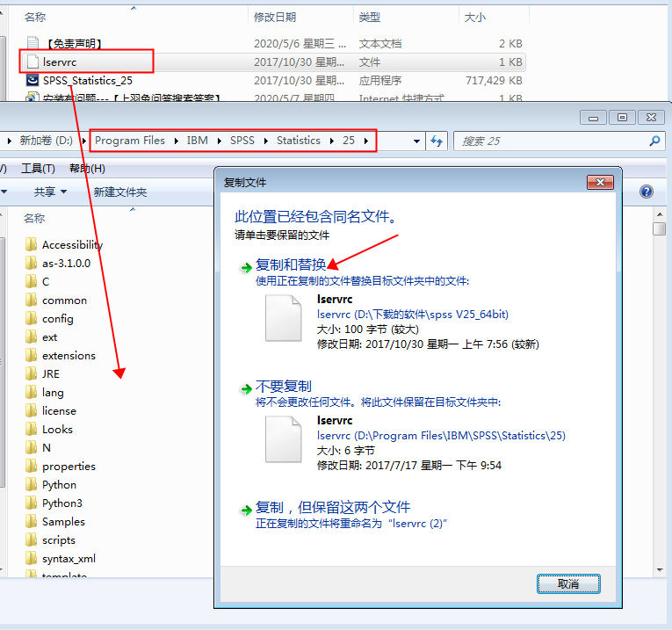Viewport: 672px width, 630px height.
Task: Click the scrollbar down arrow on right
Action: [x=660, y=570]
